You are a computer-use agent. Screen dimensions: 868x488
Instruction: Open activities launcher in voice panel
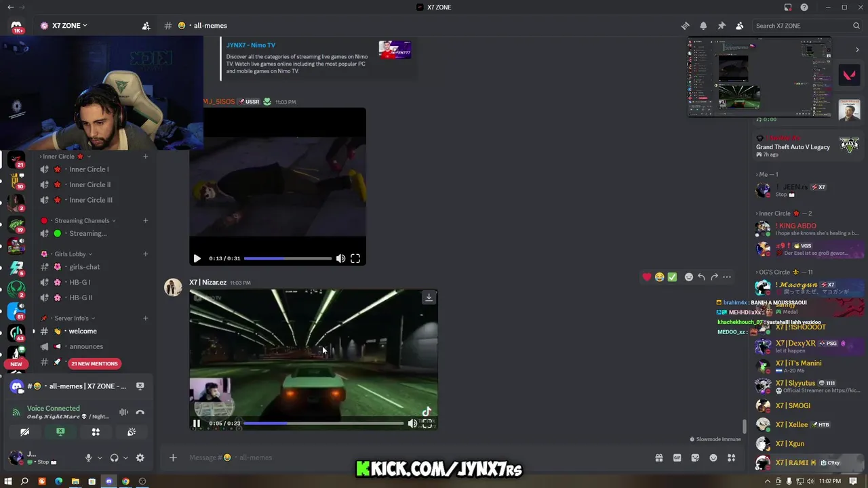click(96, 432)
